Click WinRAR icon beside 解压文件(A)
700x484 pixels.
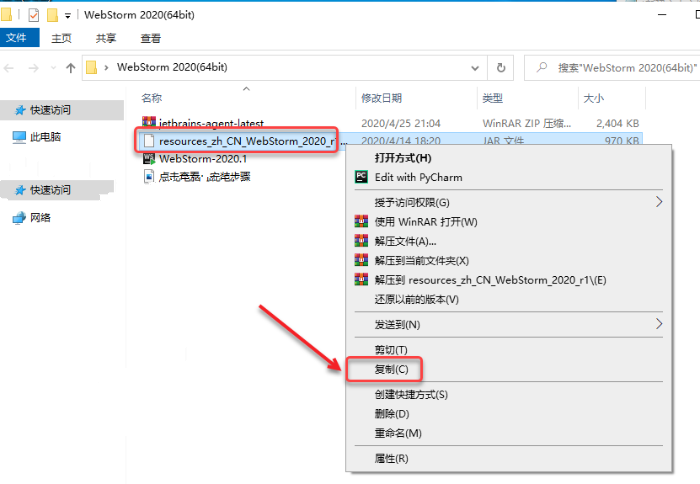pyautogui.click(x=361, y=241)
